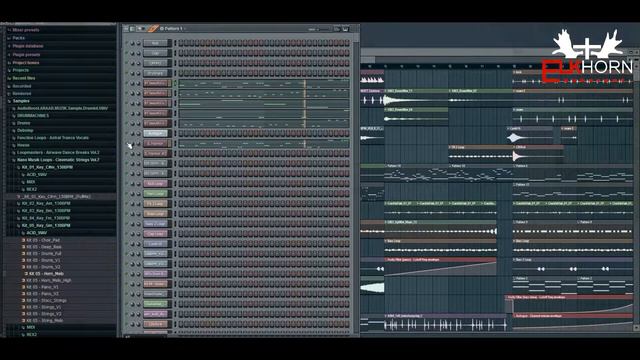The width and height of the screenshot is (640, 360).
Task: Collapse Kit_05_Key_Gm_130BPM folder
Action: pyautogui.click(x=18, y=225)
